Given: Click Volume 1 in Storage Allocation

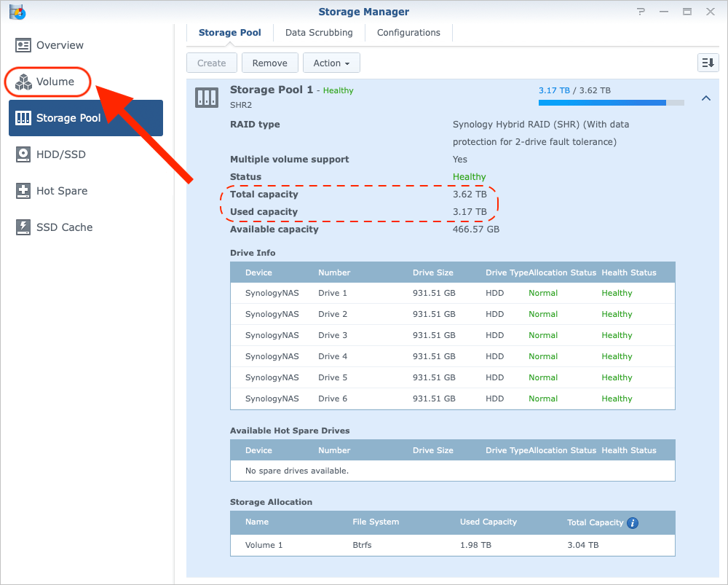Looking at the screenshot, I should click(264, 545).
